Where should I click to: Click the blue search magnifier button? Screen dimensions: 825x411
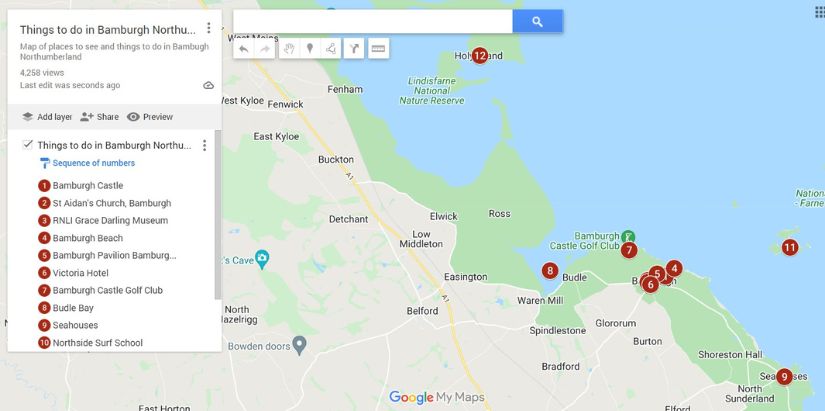click(537, 22)
